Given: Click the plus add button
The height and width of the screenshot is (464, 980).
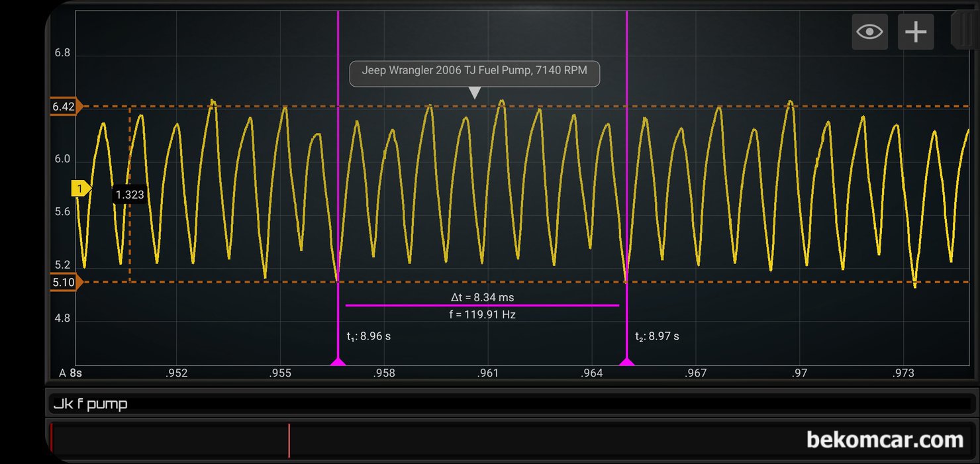Looking at the screenshot, I should click(915, 32).
